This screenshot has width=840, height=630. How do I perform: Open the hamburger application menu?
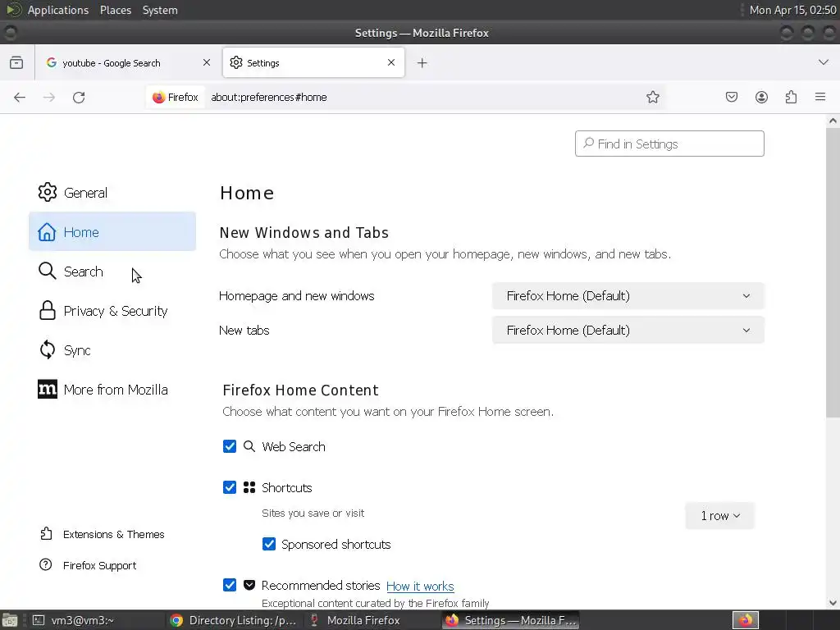[x=820, y=98]
